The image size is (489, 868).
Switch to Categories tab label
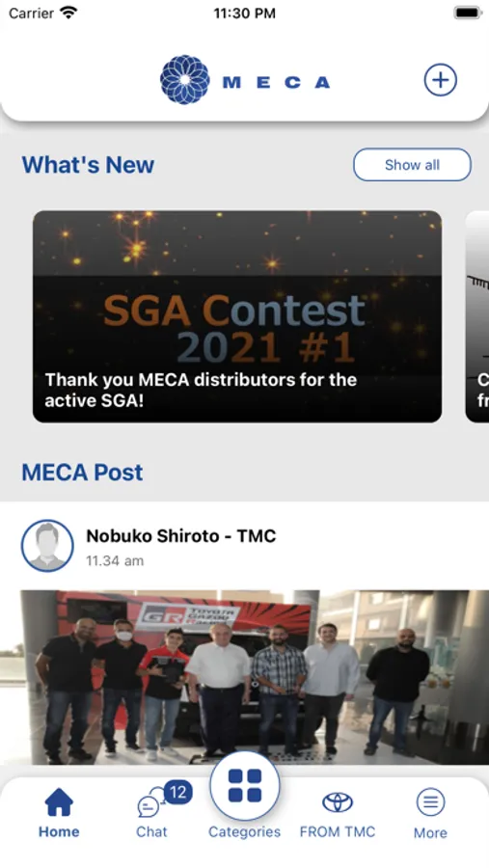pyautogui.click(x=244, y=832)
